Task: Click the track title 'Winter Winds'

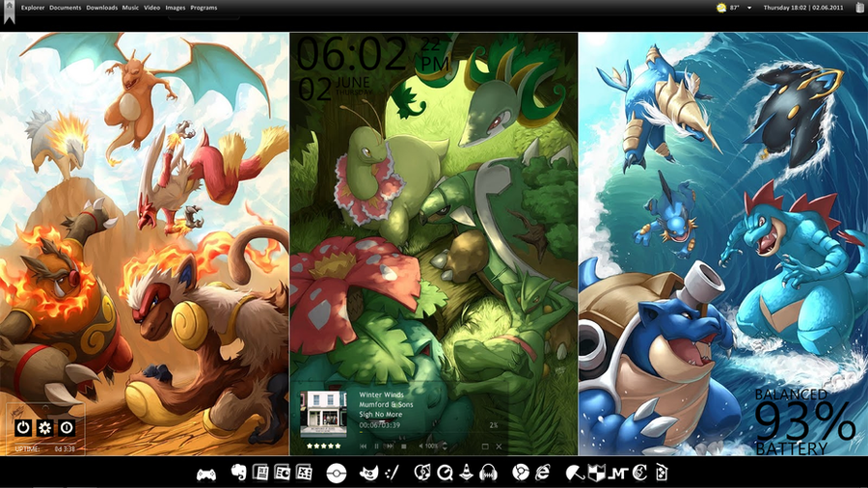Action: [x=381, y=394]
